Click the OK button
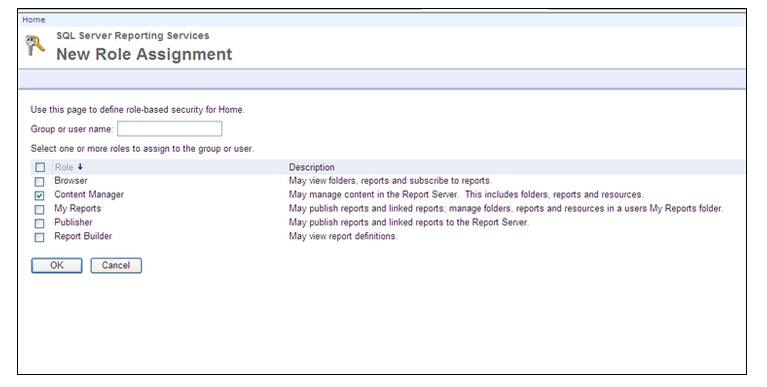Image resolution: width=767 pixels, height=387 pixels. point(57,265)
